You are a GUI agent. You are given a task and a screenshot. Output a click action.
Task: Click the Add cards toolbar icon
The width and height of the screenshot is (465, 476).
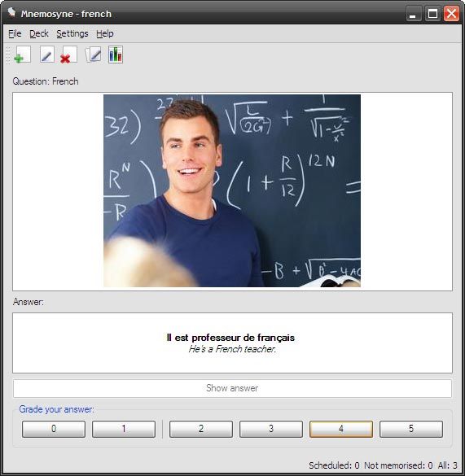[x=23, y=55]
